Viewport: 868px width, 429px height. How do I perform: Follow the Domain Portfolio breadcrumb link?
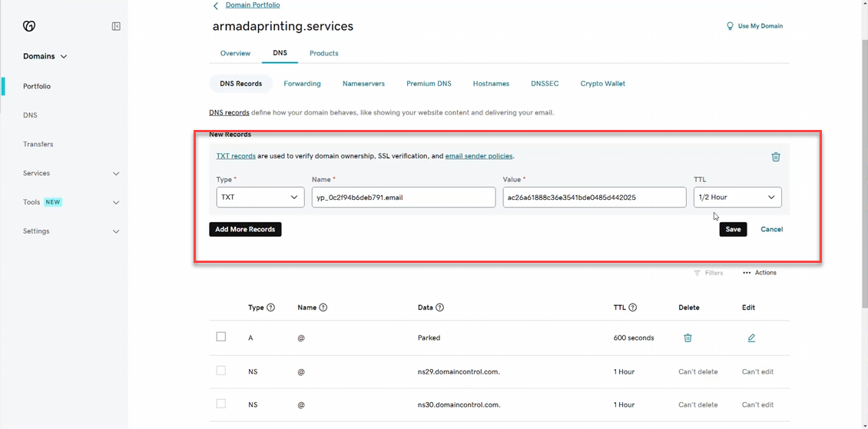(253, 5)
